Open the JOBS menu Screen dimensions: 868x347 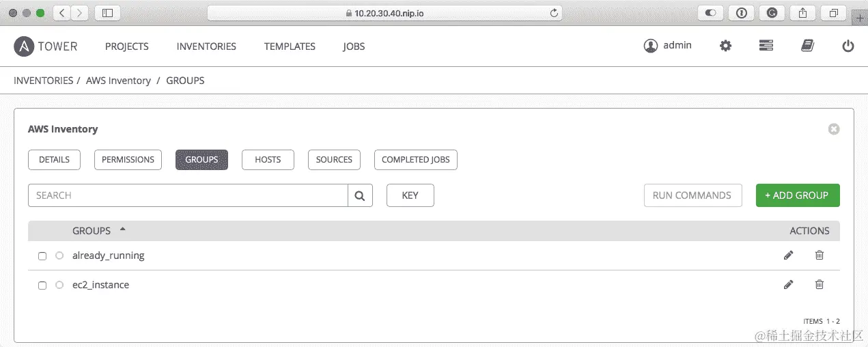[354, 46]
